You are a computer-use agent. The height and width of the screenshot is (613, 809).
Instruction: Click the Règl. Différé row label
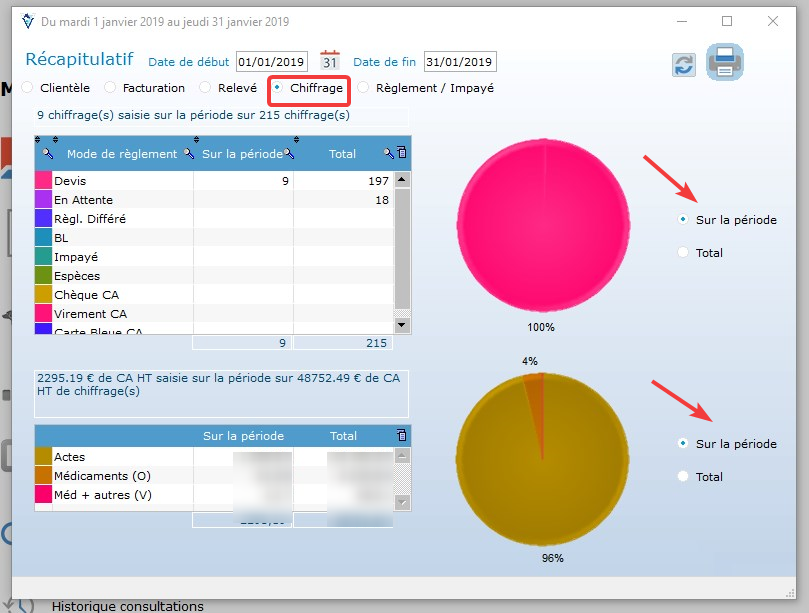90,219
